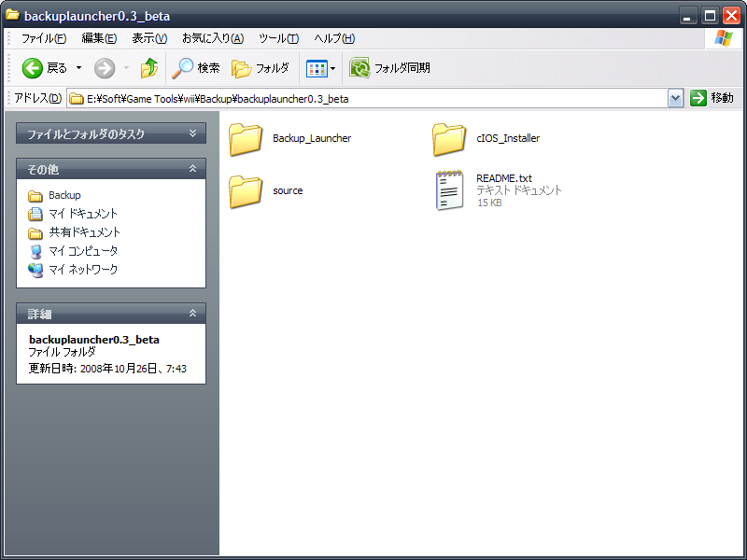Click the green Back arrow icon
This screenshot has width=747, height=560.
pos(33,68)
